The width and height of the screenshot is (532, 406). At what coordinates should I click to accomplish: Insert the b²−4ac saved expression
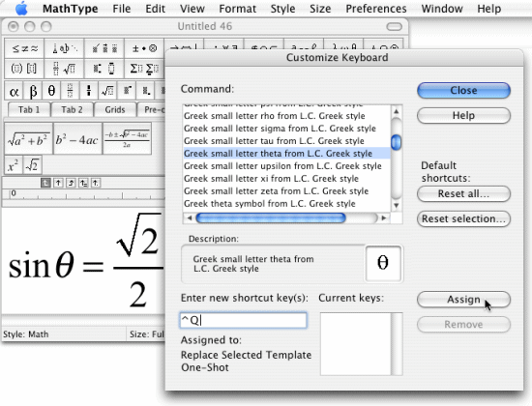[x=77, y=138]
